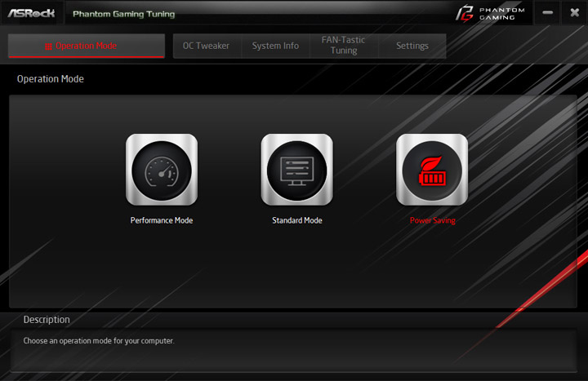The width and height of the screenshot is (588, 381).
Task: Click the Operation Mode section heading
Action: tap(51, 79)
